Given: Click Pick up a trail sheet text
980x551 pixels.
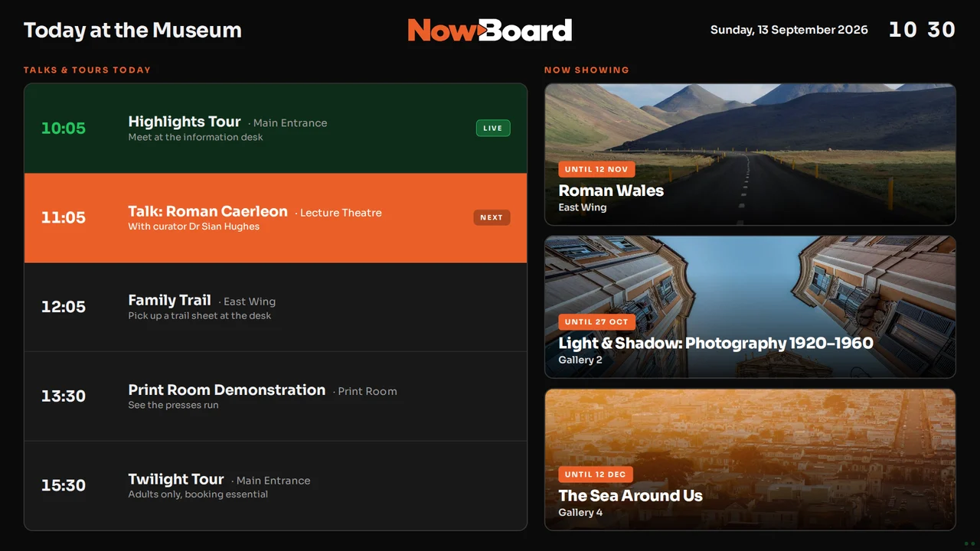Looking at the screenshot, I should tap(200, 315).
